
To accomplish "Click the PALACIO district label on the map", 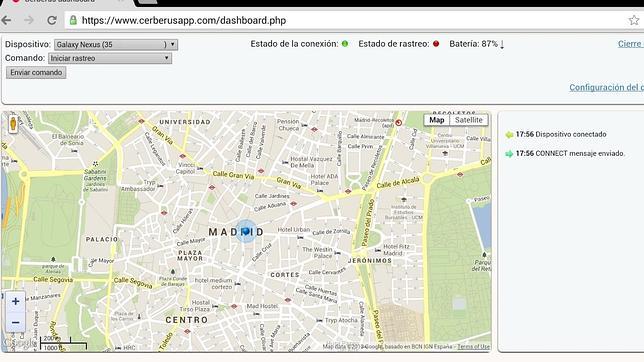I will point(102,239).
